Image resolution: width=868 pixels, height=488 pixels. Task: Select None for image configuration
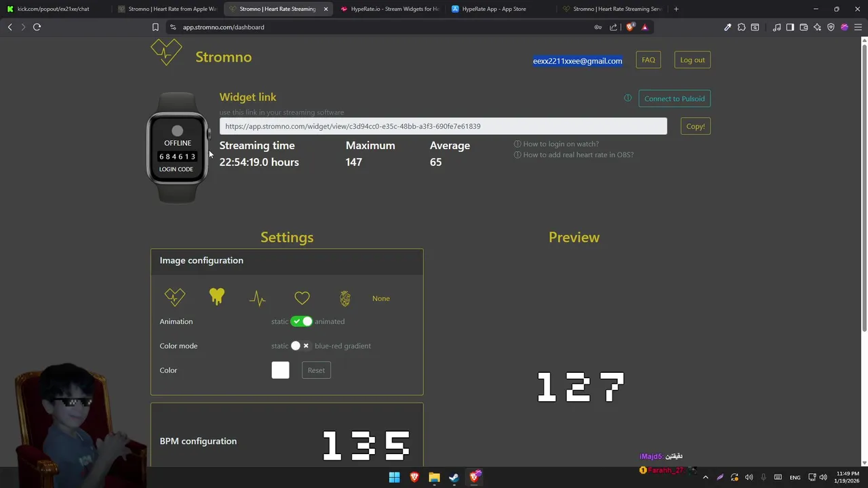click(x=381, y=298)
